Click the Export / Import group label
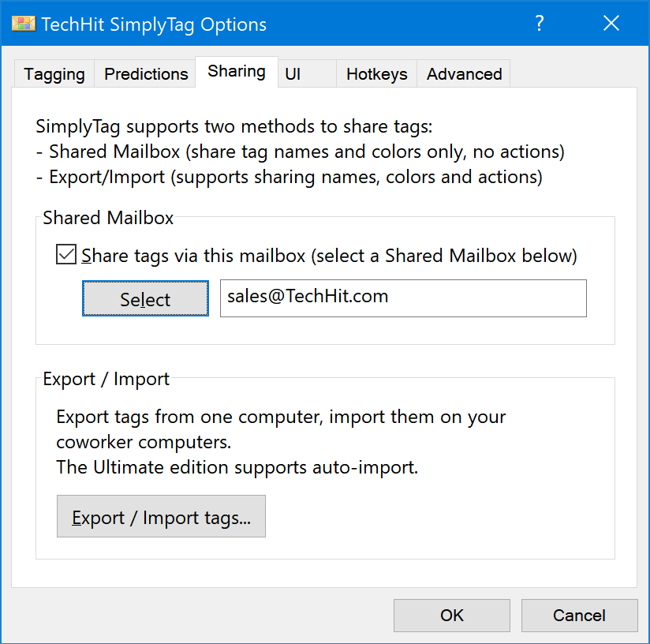 [106, 379]
